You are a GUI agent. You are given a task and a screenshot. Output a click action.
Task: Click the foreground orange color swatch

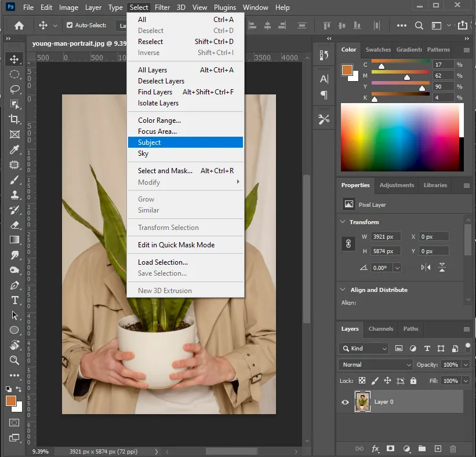point(10,401)
